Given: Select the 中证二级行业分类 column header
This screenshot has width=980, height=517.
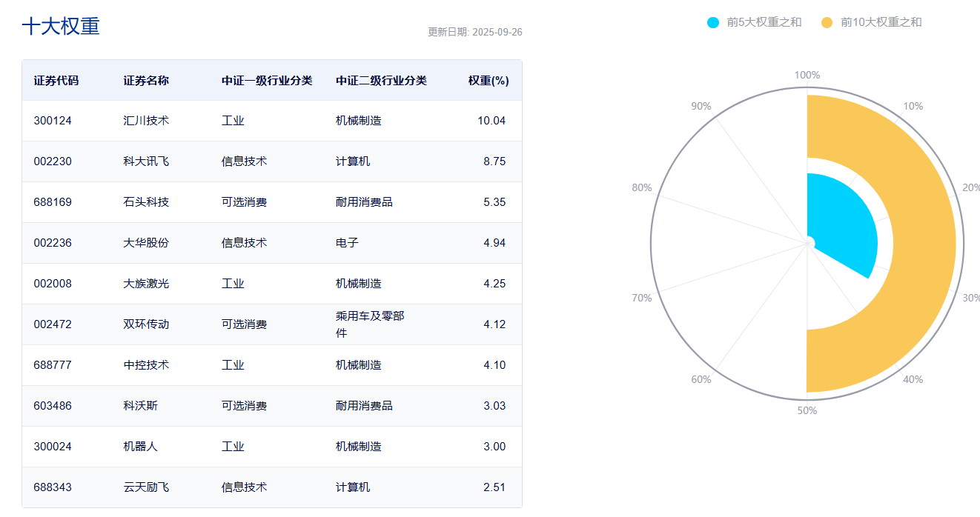Looking at the screenshot, I should tap(381, 81).
